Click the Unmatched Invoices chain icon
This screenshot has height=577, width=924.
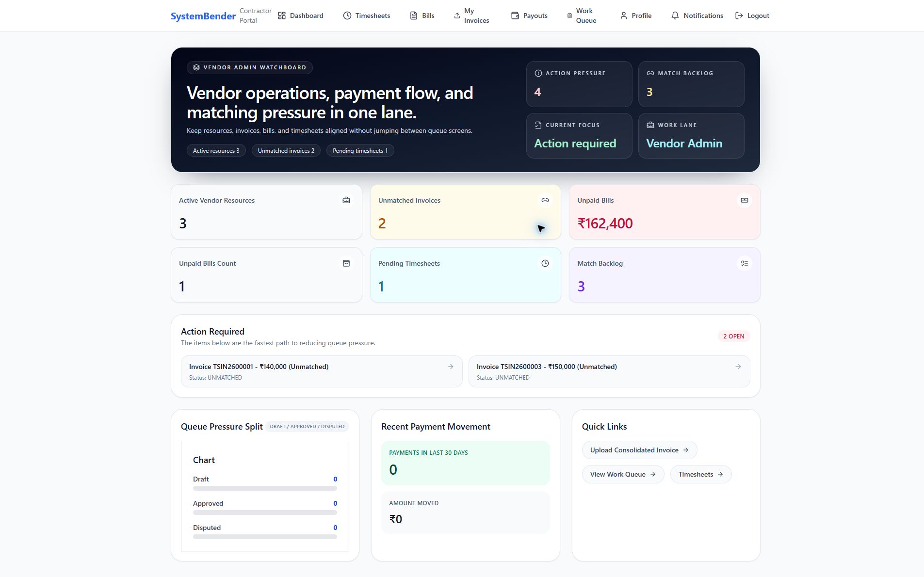545,200
